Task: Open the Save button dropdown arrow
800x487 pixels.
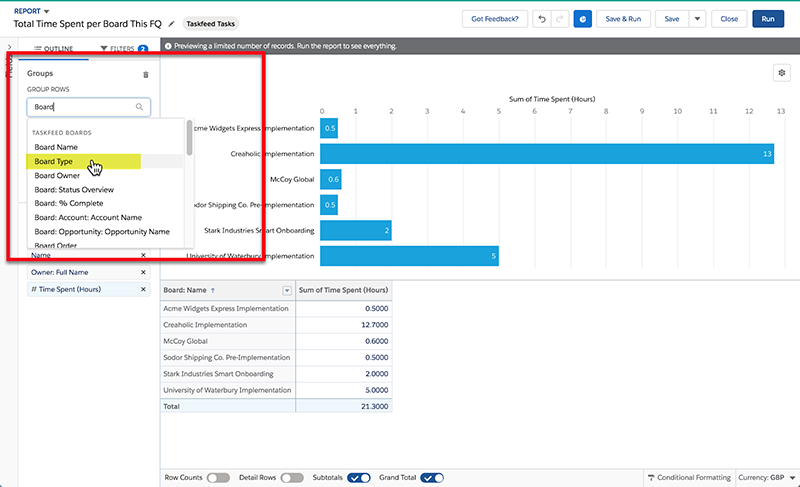Action: pos(697,19)
